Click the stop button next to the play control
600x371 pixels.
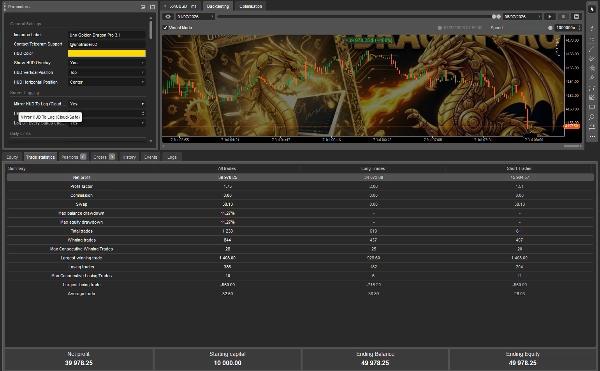[563, 16]
